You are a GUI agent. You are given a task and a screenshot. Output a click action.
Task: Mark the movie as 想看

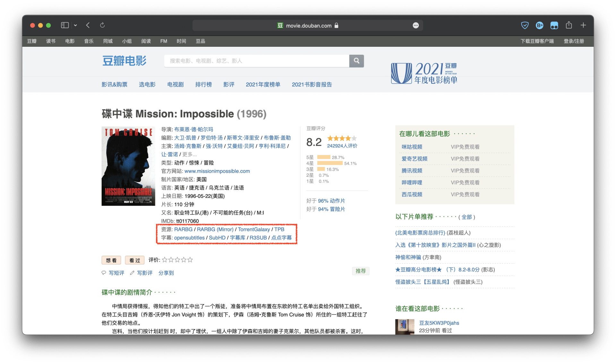[111, 260]
